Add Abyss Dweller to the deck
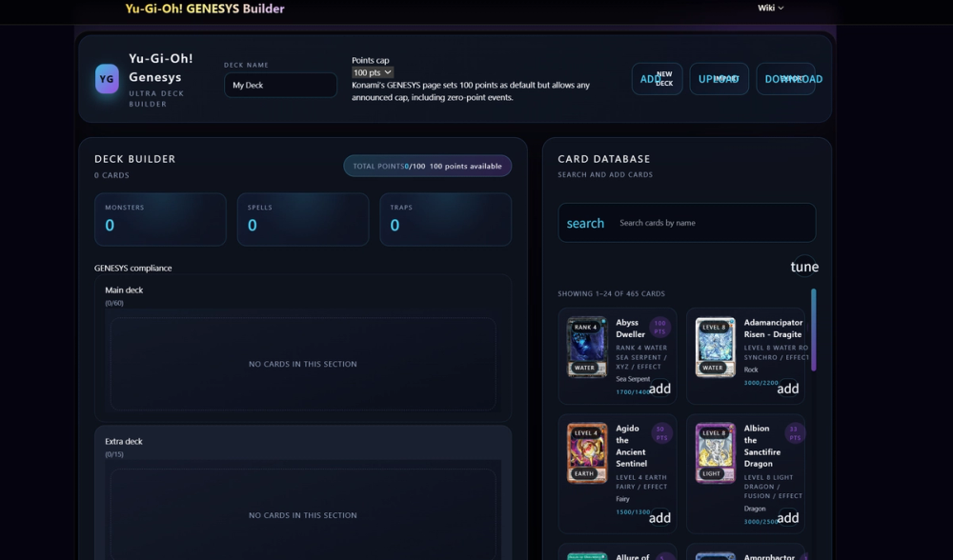The image size is (953, 560). tap(659, 389)
